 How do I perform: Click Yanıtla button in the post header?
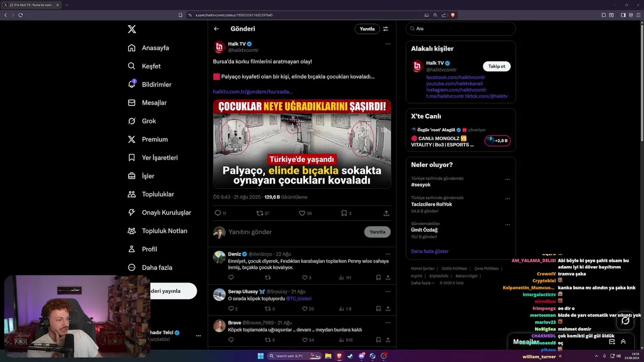pos(367,29)
